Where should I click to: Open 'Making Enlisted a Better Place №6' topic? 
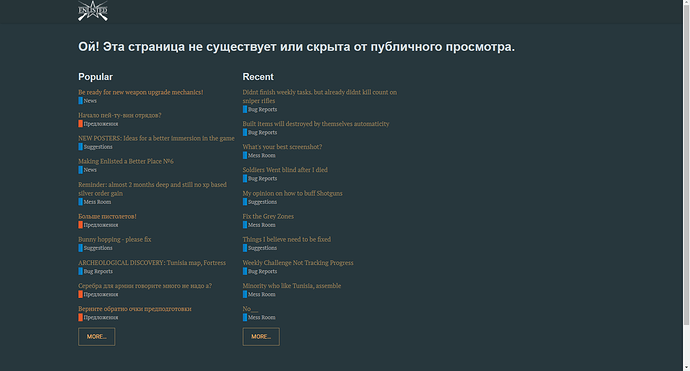coord(126,162)
